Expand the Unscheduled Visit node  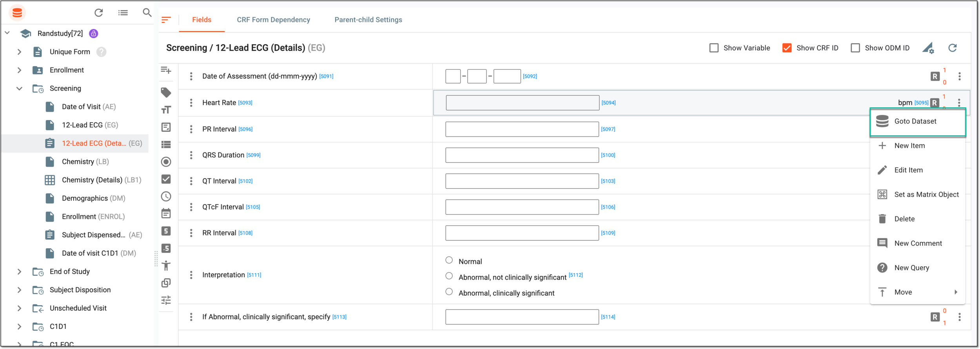click(x=19, y=308)
